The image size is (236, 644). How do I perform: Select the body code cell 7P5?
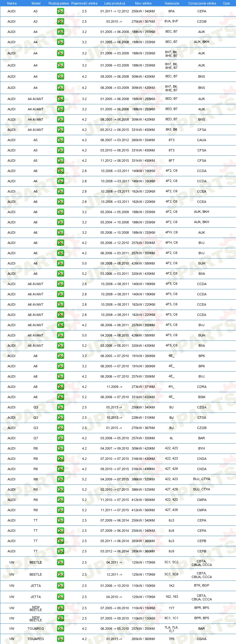pos(171,639)
